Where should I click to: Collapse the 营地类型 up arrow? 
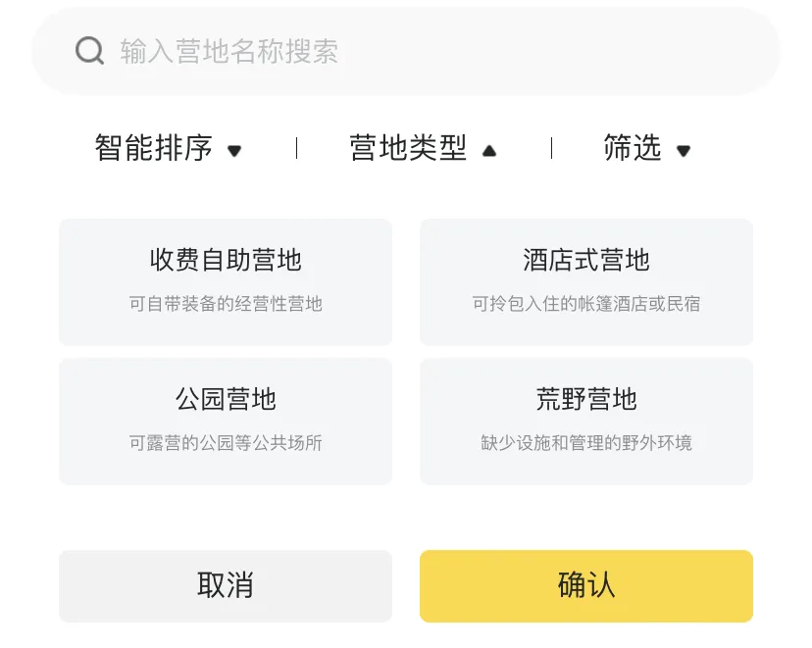pos(489,151)
